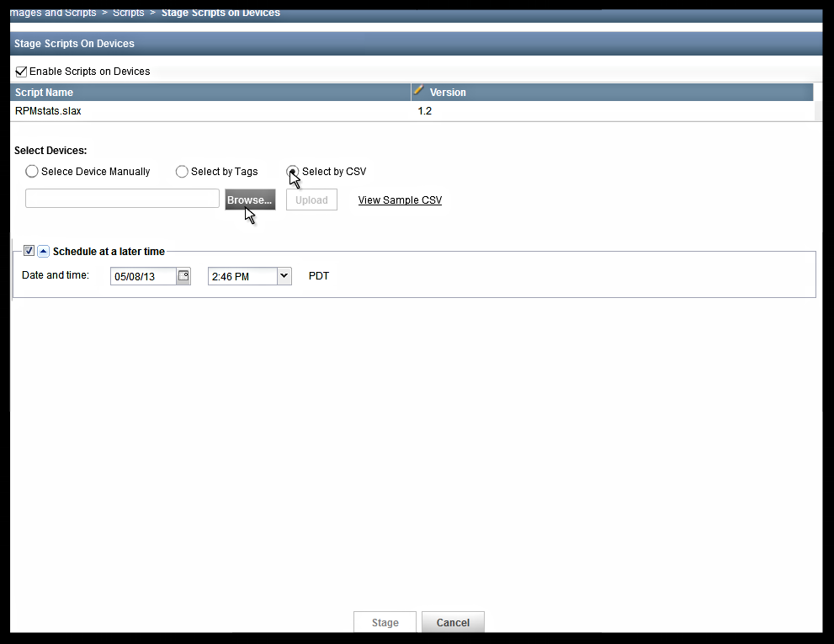Open the View Sample CSV link
This screenshot has height=644, width=834.
(x=400, y=200)
